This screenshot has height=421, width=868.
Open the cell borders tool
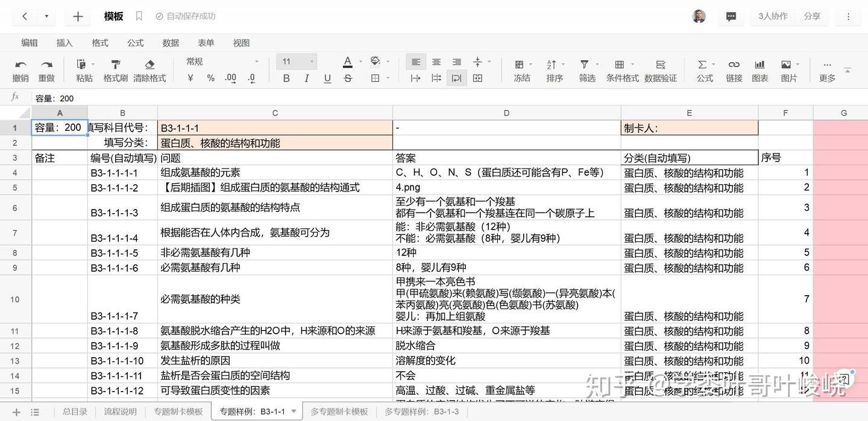(375, 78)
